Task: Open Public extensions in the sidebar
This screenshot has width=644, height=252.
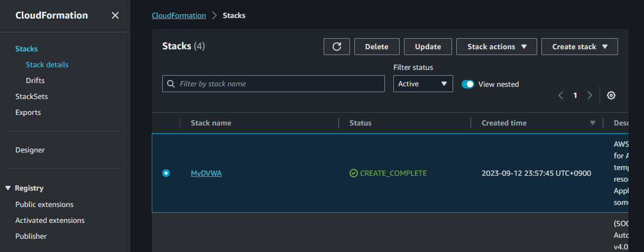Action: pos(44,204)
